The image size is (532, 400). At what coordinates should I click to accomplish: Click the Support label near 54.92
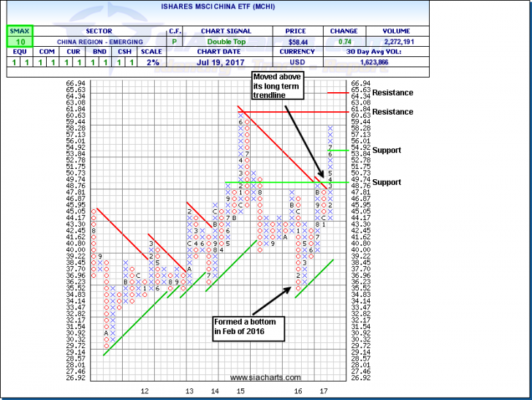pyautogui.click(x=387, y=150)
